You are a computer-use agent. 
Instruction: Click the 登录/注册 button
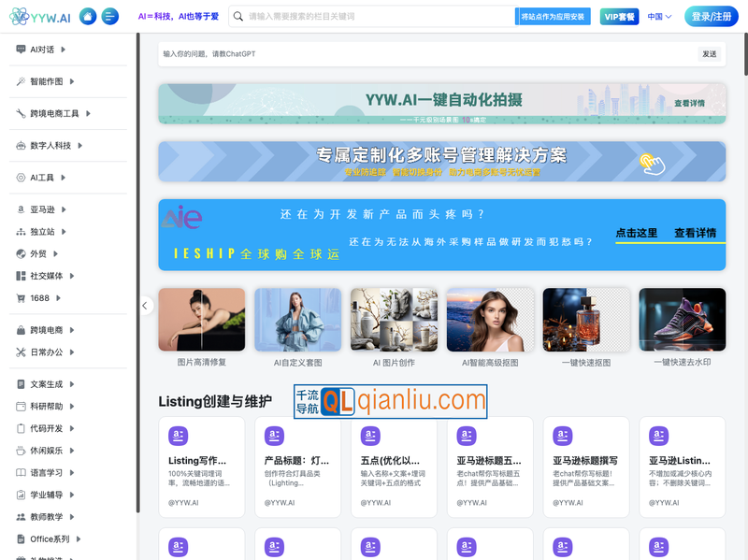[712, 17]
